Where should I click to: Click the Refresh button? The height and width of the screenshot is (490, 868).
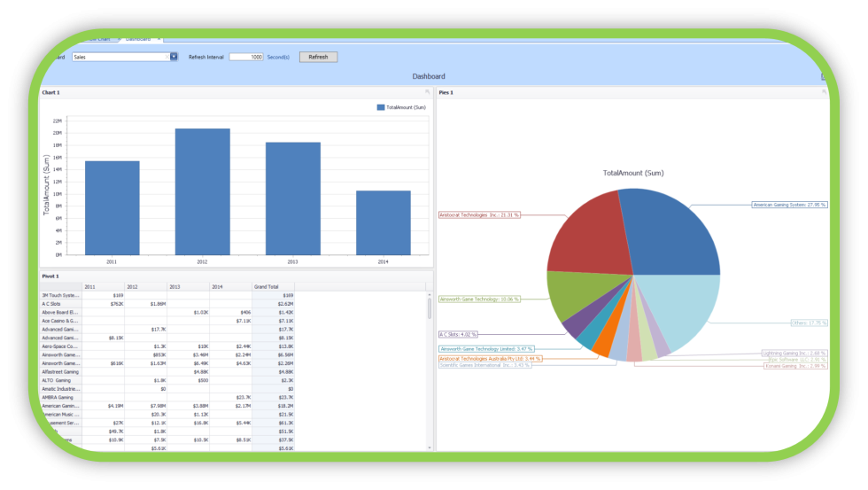pos(318,57)
